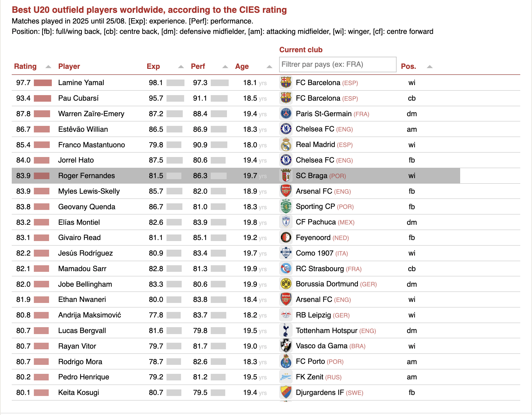Click the Sporting CP logo icon
Screen dimensions: 532x415
pyautogui.click(x=286, y=206)
